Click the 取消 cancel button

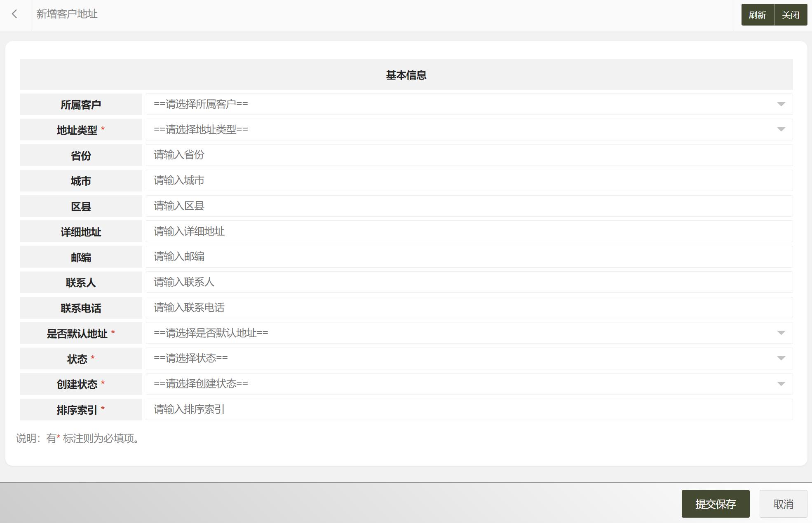(x=783, y=503)
